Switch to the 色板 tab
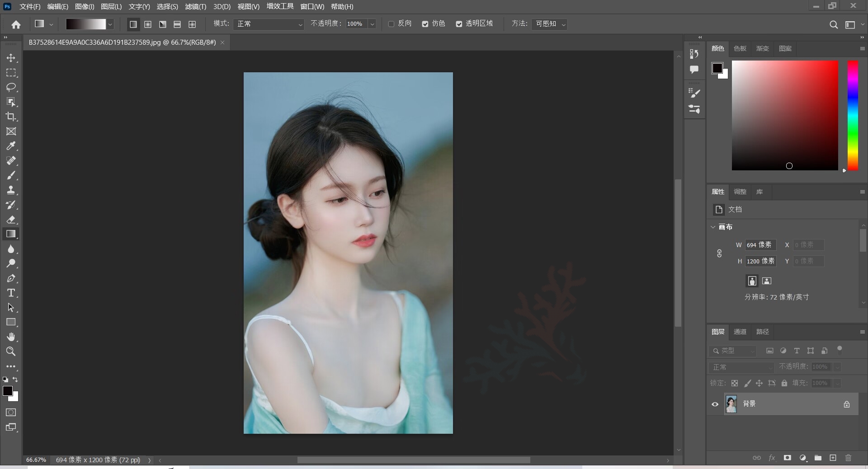Screen dimensions: 868x469 coord(740,48)
